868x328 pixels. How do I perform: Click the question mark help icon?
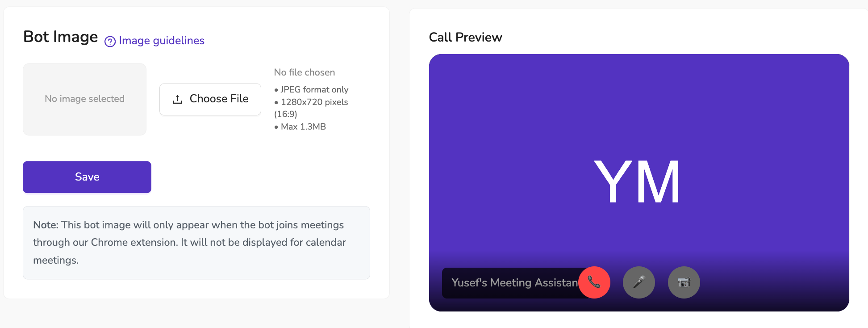click(x=110, y=42)
